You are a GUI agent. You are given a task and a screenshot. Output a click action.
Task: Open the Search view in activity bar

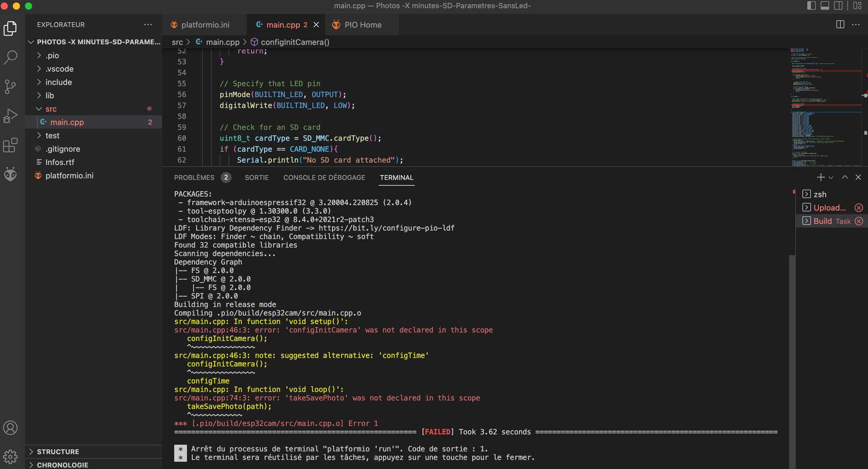click(x=10, y=57)
